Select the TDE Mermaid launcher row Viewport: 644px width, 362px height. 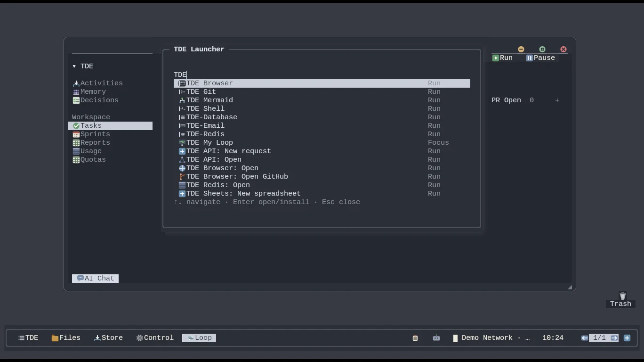point(322,100)
